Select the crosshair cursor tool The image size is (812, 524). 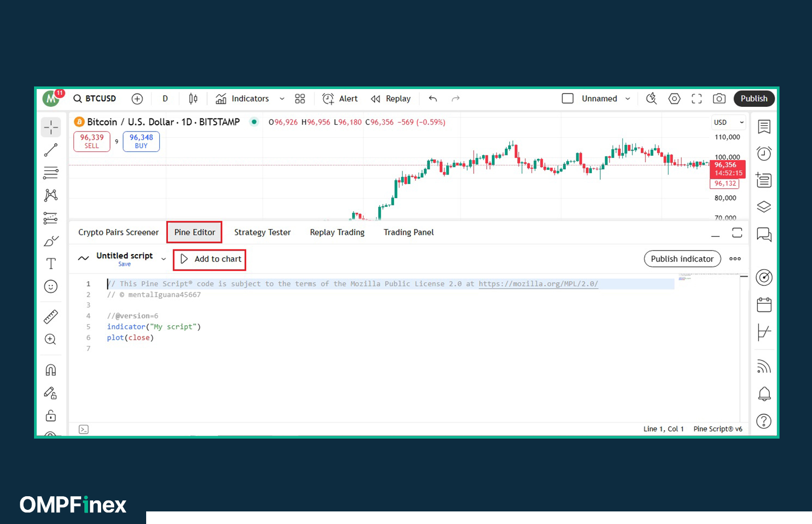coord(51,127)
